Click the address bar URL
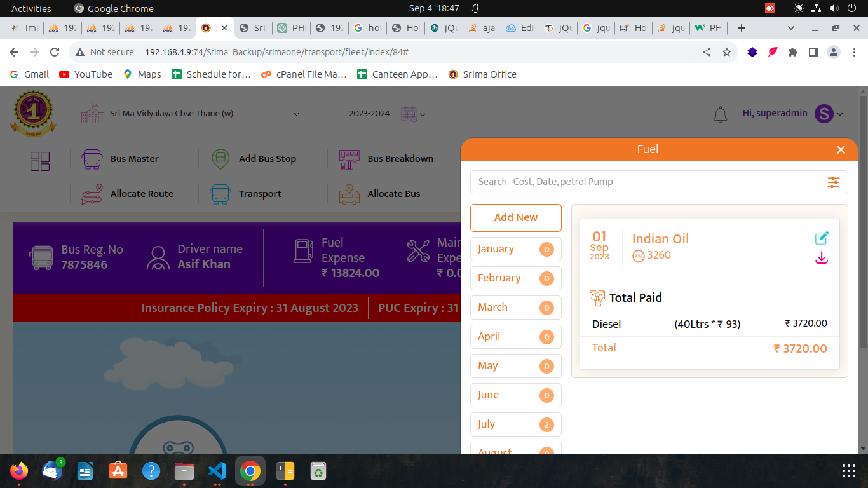The width and height of the screenshot is (868, 488). 276,52
